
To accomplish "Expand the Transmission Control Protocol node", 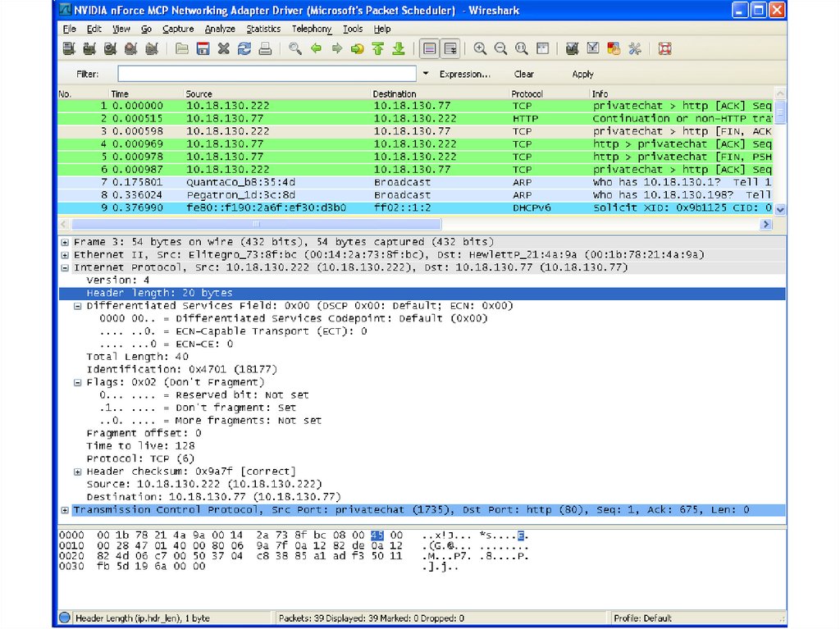I will pos(65,510).
